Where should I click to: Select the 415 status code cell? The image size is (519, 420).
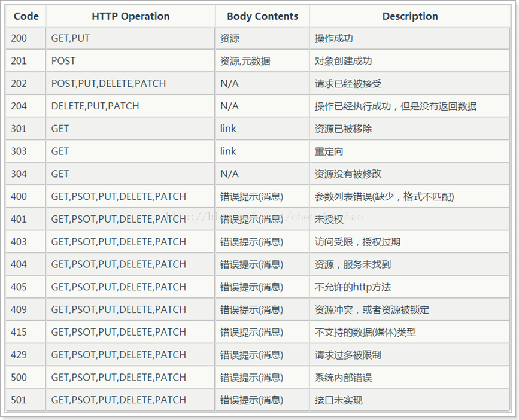coord(26,332)
